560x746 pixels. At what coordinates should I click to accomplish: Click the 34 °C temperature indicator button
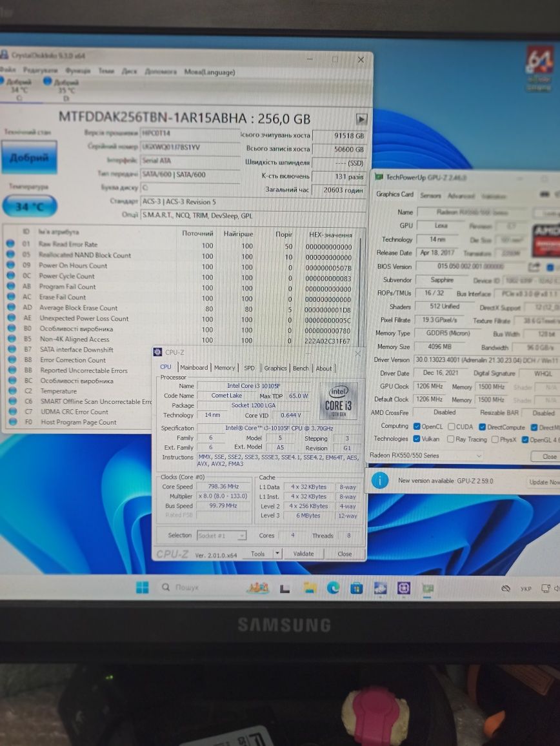pos(30,207)
